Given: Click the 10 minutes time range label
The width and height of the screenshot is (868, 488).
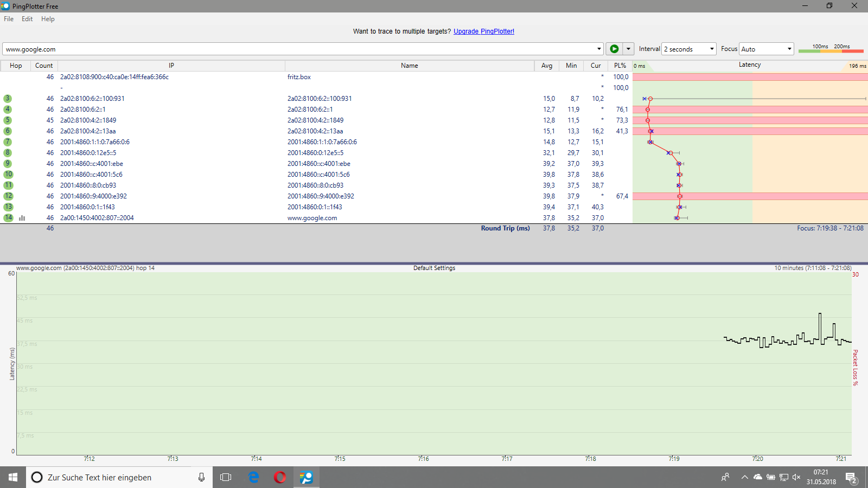Looking at the screenshot, I should point(813,268).
